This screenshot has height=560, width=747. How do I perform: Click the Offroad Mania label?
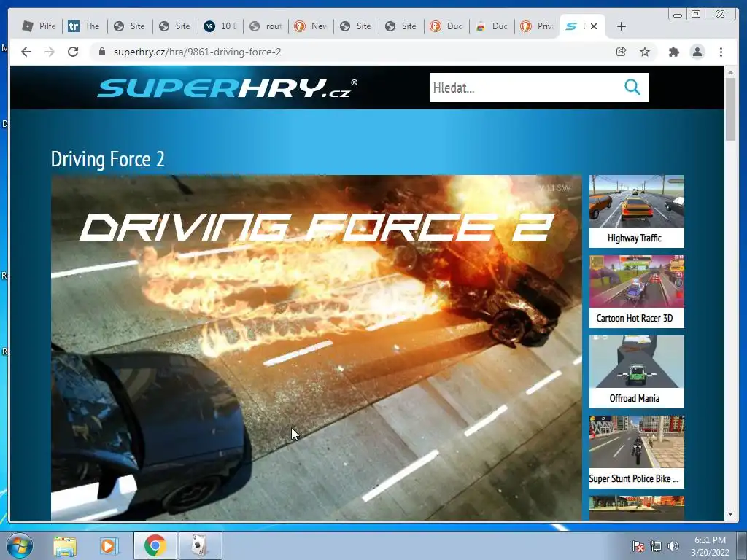click(635, 398)
